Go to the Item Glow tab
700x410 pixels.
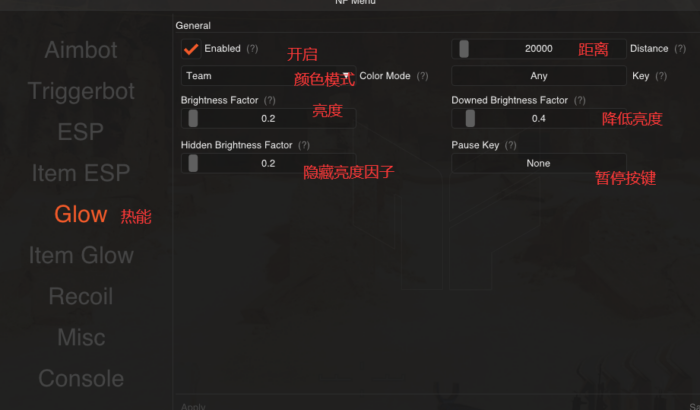(x=81, y=255)
